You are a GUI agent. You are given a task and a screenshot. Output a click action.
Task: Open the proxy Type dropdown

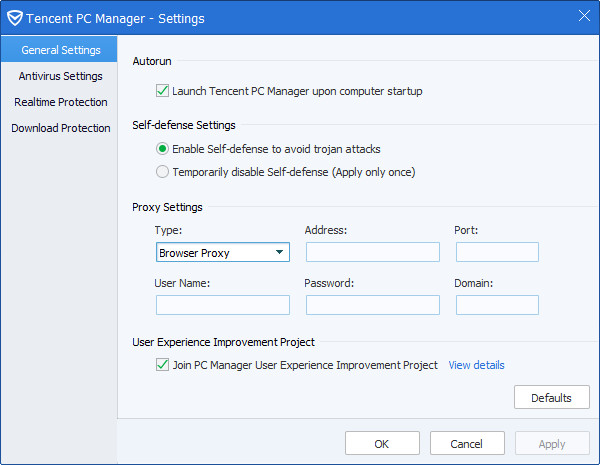point(223,253)
